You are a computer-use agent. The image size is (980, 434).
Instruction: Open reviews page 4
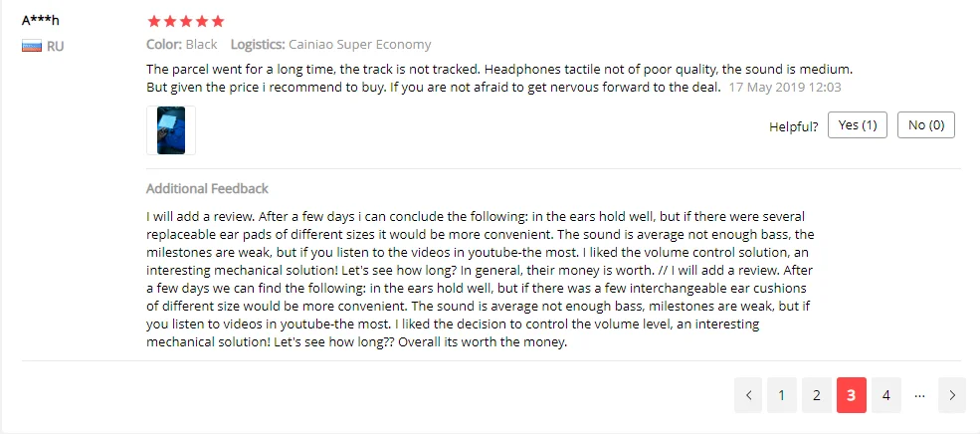point(886,395)
